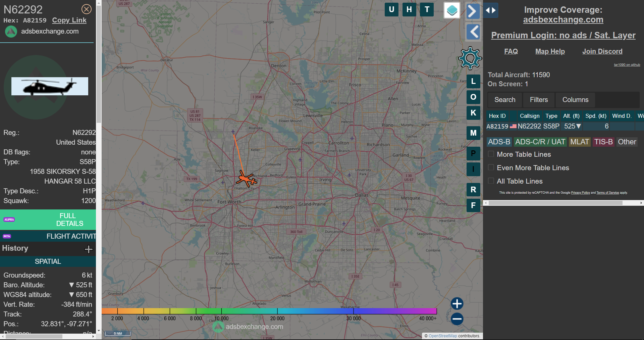644x340 pixels.
Task: Open OpenStreetMap attribution link
Action: click(x=443, y=336)
